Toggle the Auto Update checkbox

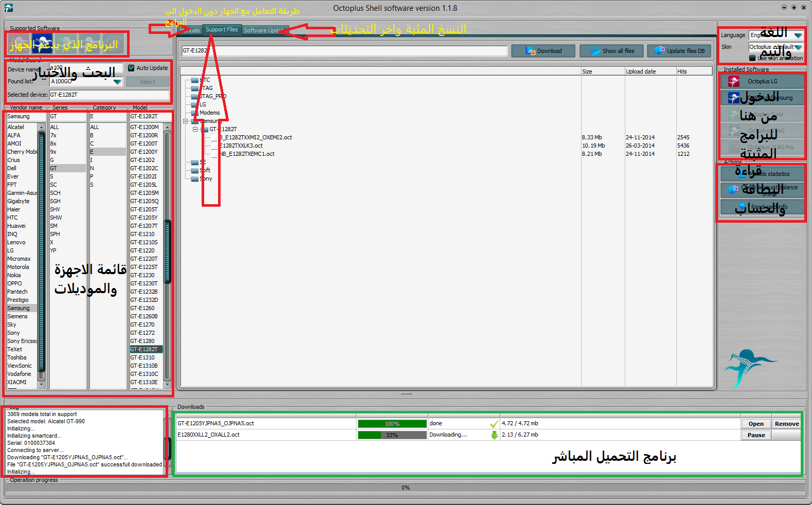tap(131, 68)
